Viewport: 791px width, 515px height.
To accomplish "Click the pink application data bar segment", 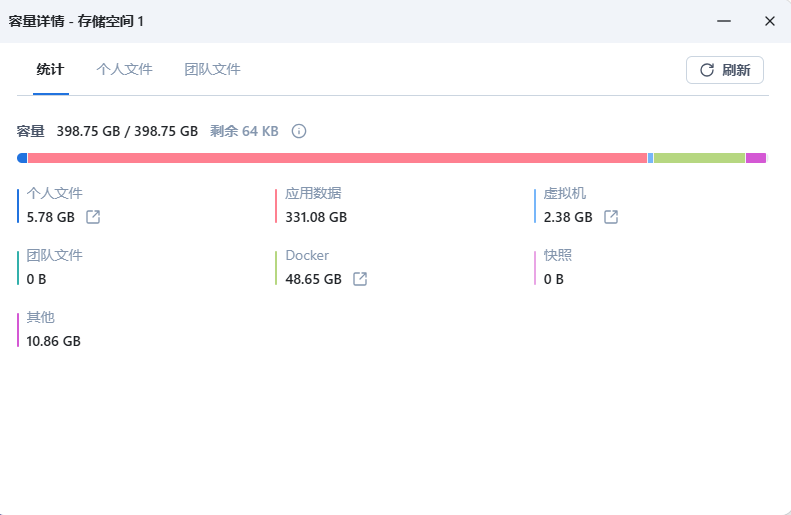I will 337,158.
